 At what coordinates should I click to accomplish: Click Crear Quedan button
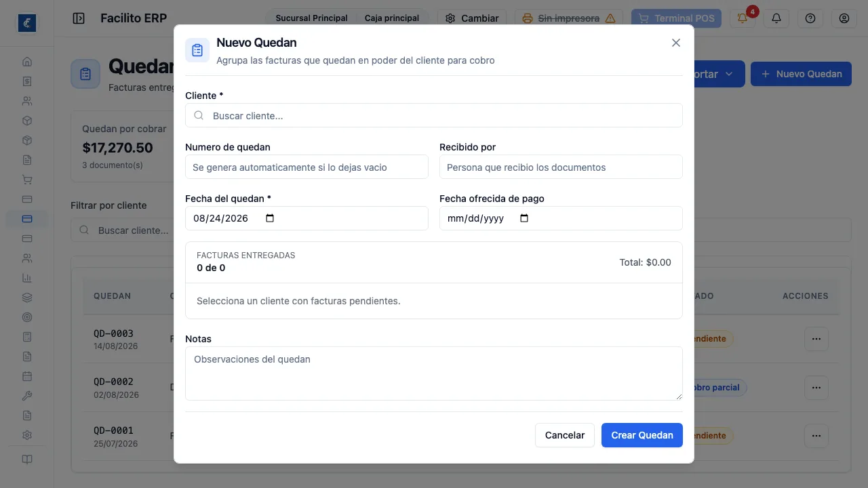click(x=642, y=435)
